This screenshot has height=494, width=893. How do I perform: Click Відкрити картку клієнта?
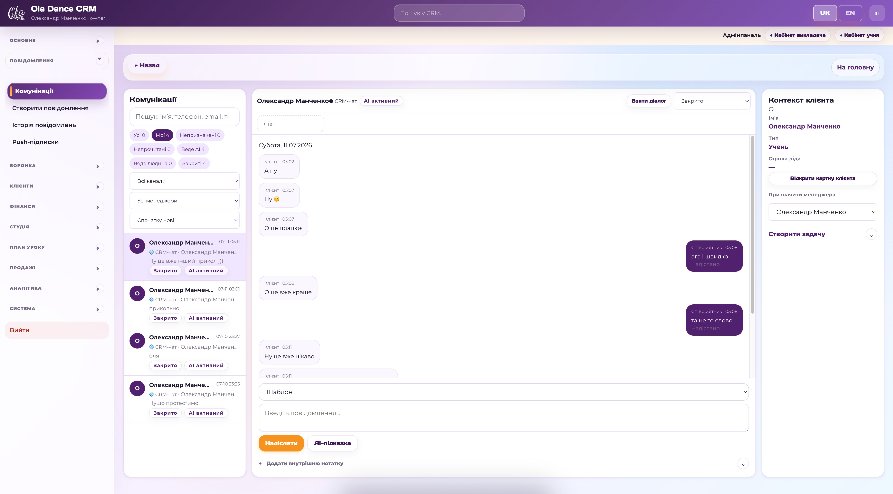822,178
